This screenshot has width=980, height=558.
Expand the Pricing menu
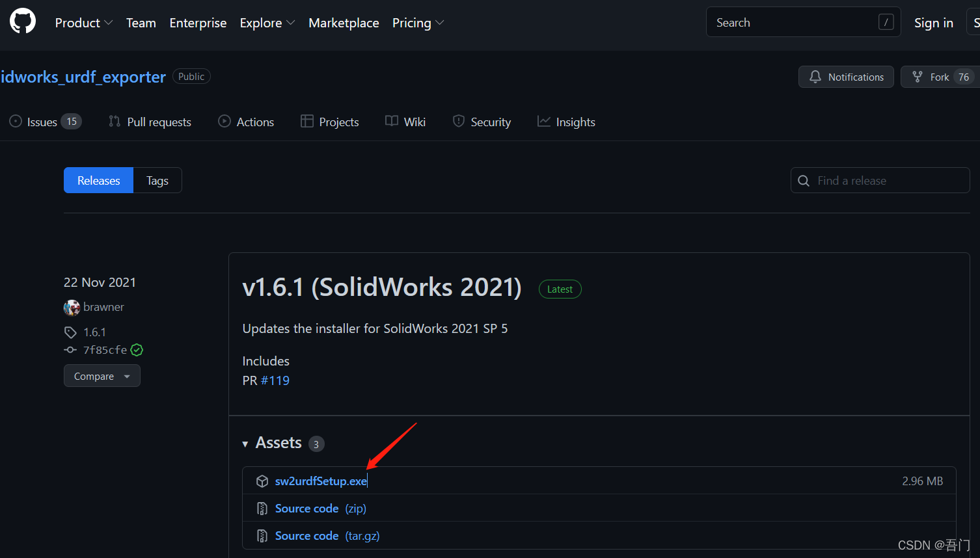pos(418,23)
